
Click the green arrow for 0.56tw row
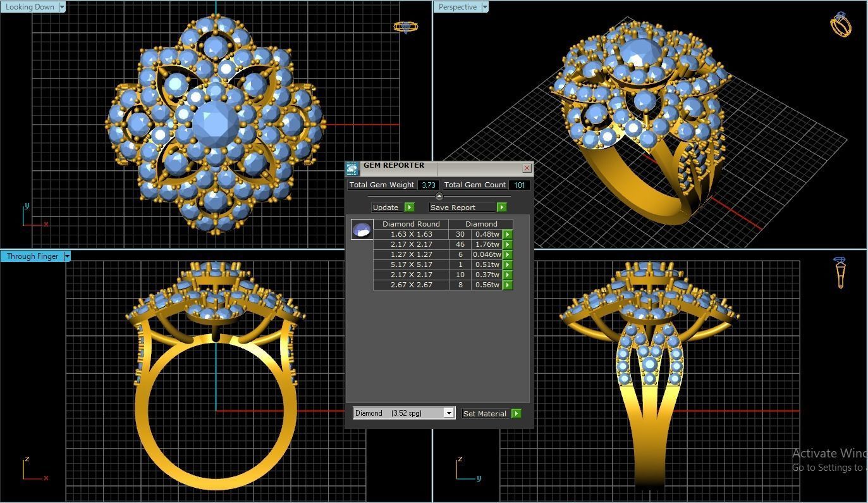(507, 285)
